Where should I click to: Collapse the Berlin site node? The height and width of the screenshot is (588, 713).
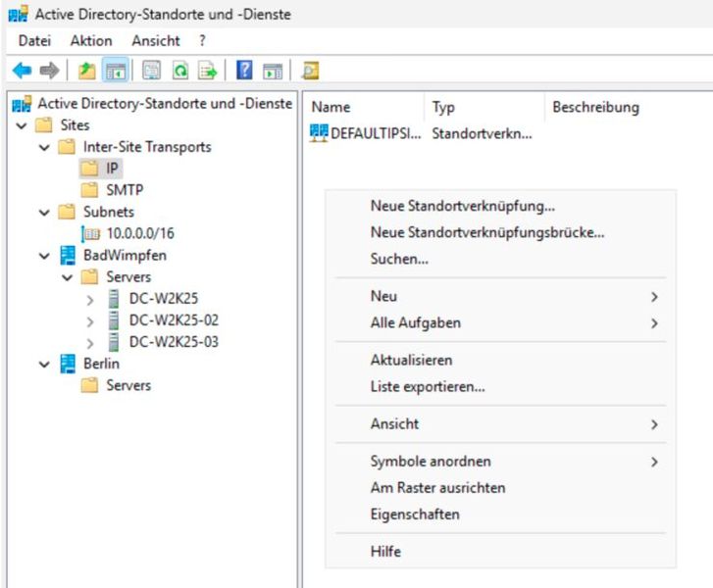pos(44,364)
